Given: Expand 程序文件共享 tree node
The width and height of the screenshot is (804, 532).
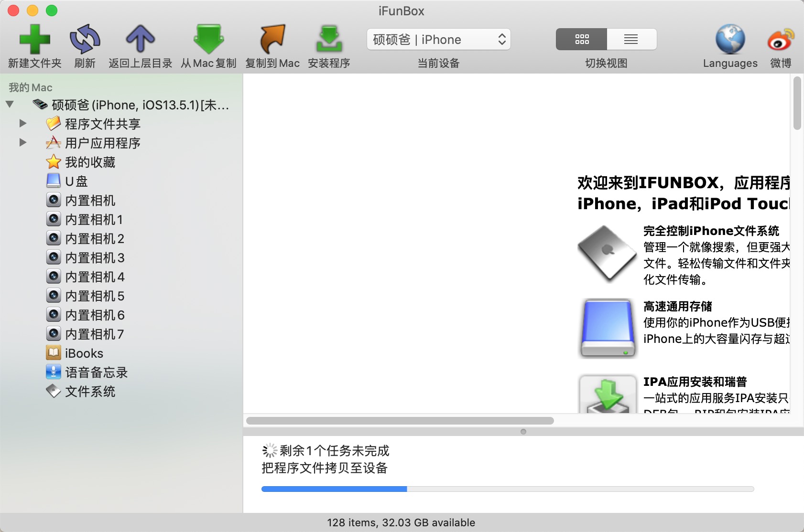Looking at the screenshot, I should (x=22, y=124).
